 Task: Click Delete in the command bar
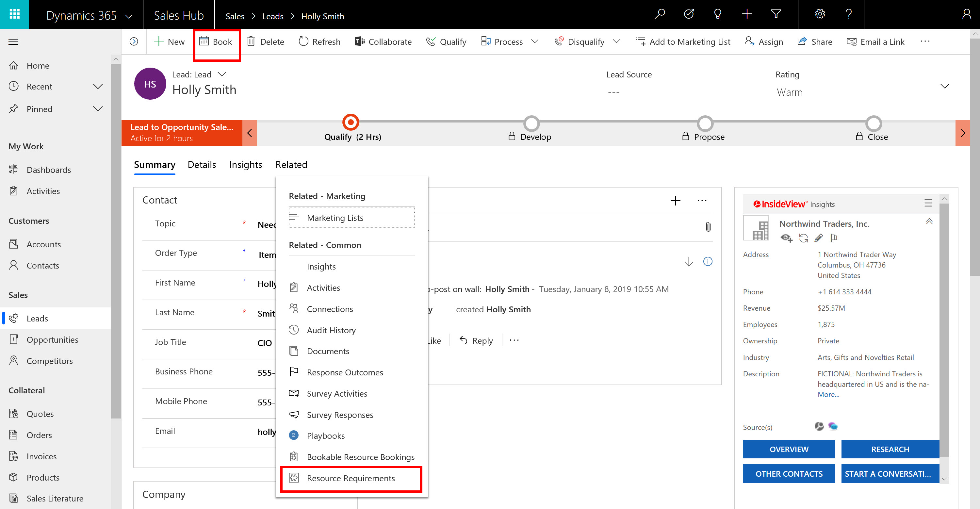[x=265, y=42]
